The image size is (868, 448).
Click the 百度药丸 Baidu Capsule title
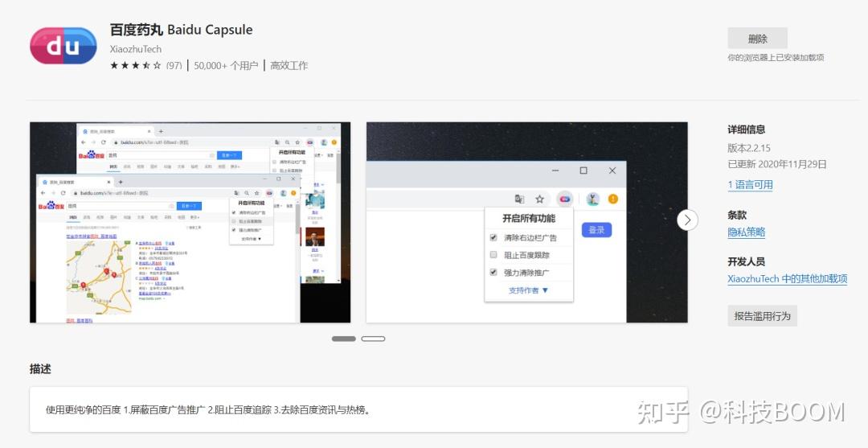(181, 29)
